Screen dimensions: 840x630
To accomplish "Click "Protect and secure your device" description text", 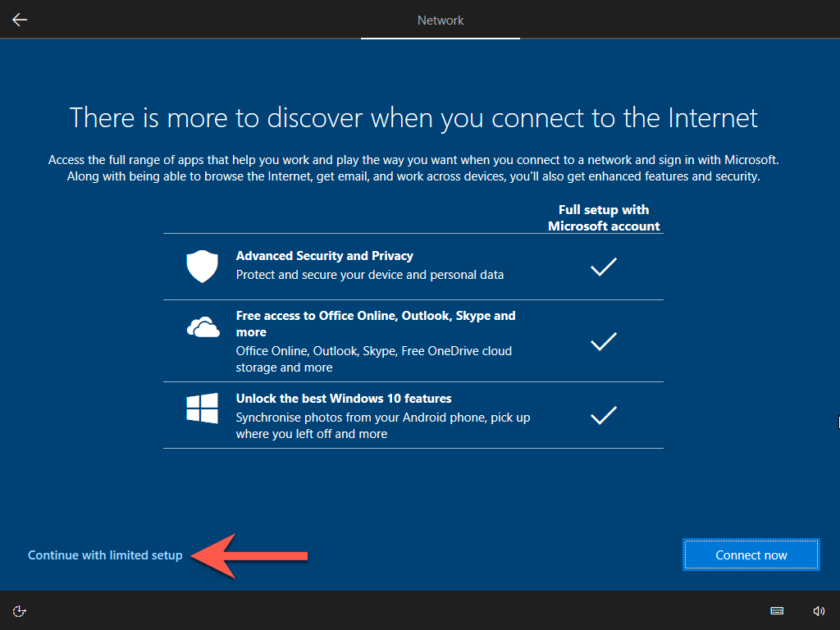I will coord(369,275).
